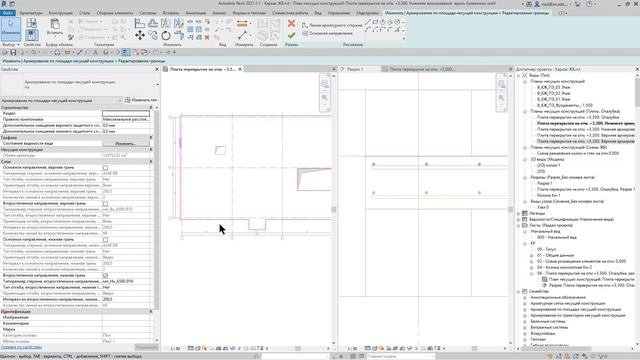This screenshot has height=360, width=640.
Task: Open the 'Справка по свойствам' link
Action: tap(21, 347)
